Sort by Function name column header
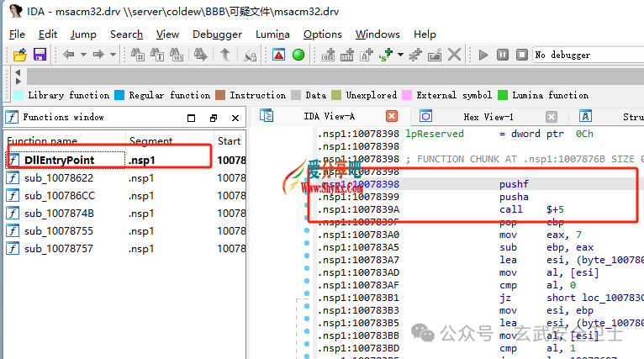The height and width of the screenshot is (359, 644). pyautogui.click(x=66, y=141)
